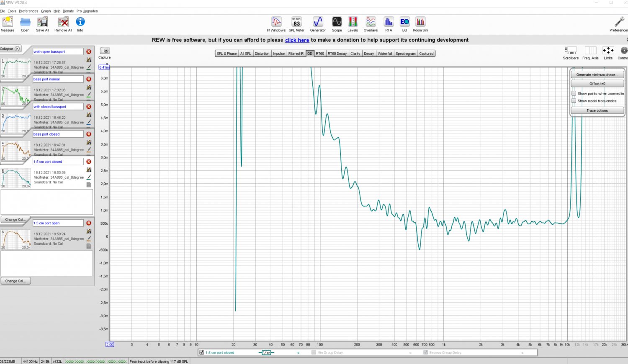The height and width of the screenshot is (364, 628).
Task: Toggle Scrollbars graph control
Action: (x=571, y=53)
